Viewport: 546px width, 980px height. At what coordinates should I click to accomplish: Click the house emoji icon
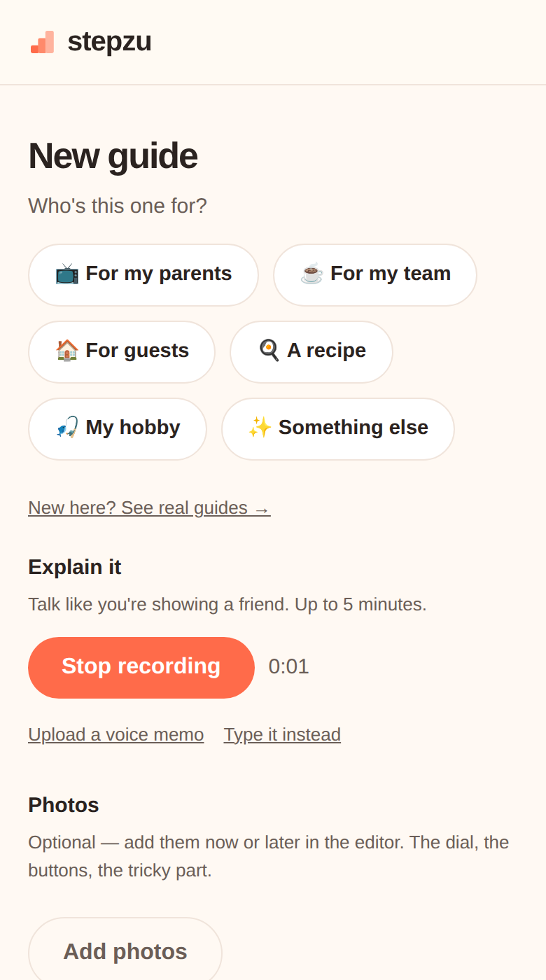[67, 351]
